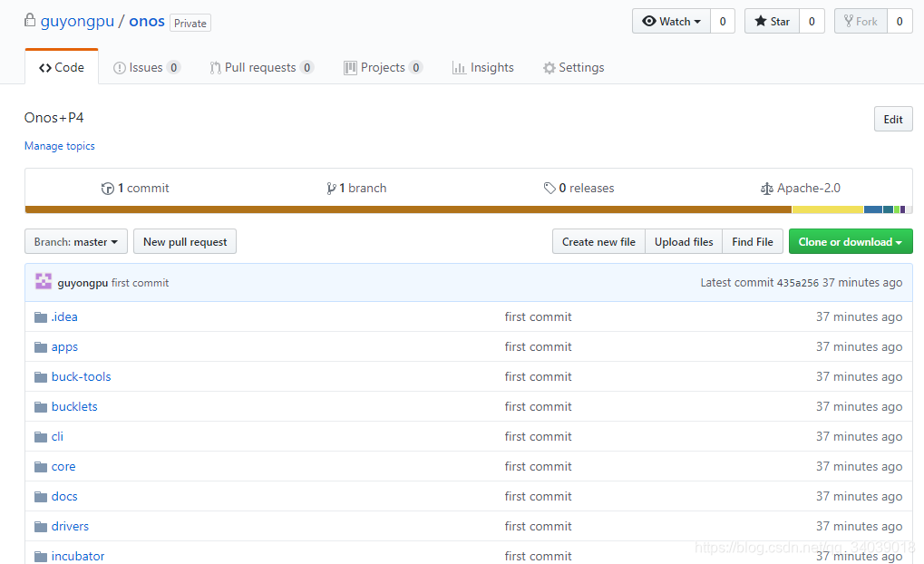The image size is (924, 564).
Task: Click Upload files button
Action: click(684, 241)
